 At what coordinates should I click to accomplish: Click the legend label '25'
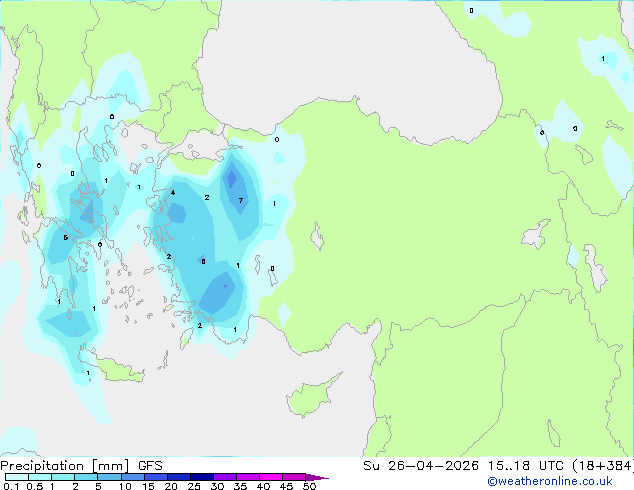pyautogui.click(x=194, y=486)
